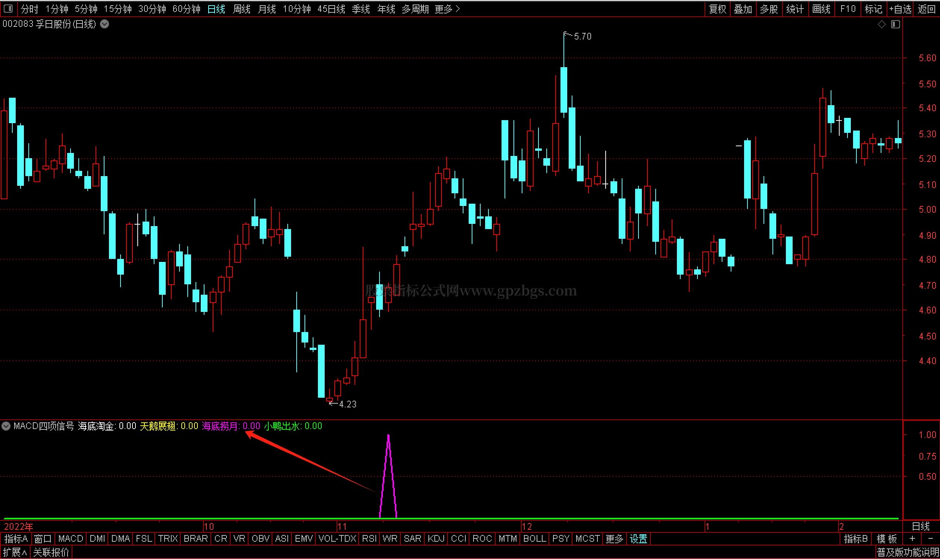Open F10 company info
This screenshot has height=560, width=940.
(x=847, y=9)
